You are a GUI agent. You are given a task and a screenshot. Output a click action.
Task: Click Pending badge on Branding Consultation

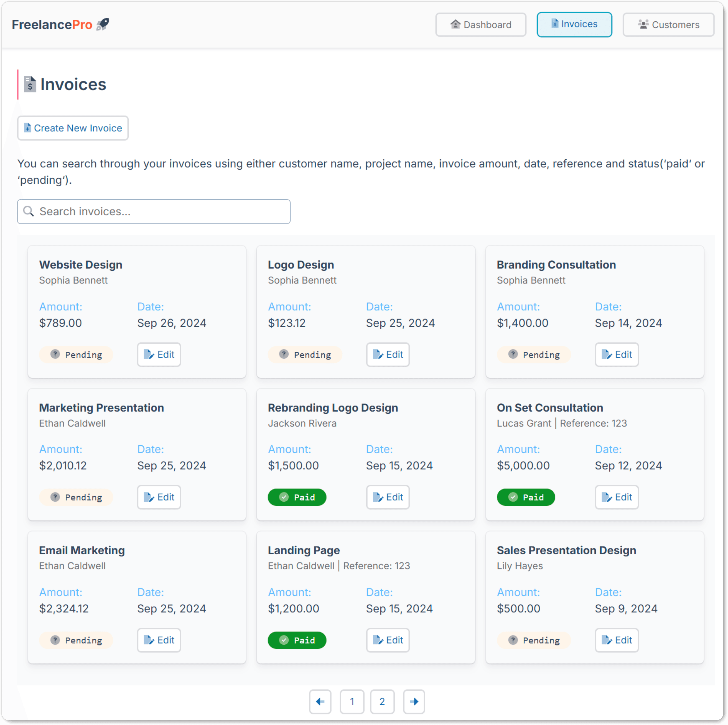pyautogui.click(x=534, y=354)
